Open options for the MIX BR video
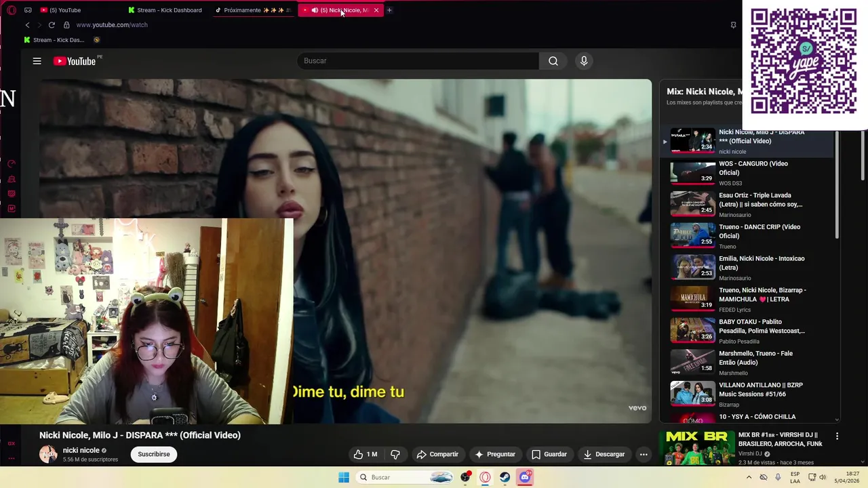 pos(837,436)
